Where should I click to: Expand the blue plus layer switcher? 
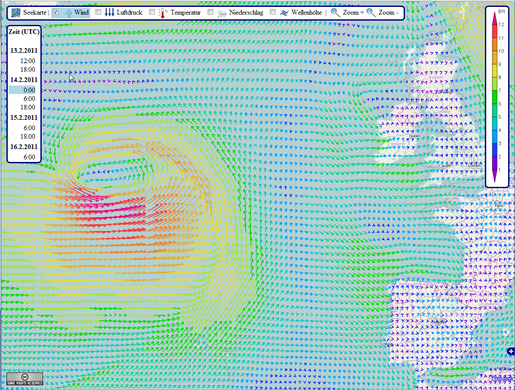[511, 351]
